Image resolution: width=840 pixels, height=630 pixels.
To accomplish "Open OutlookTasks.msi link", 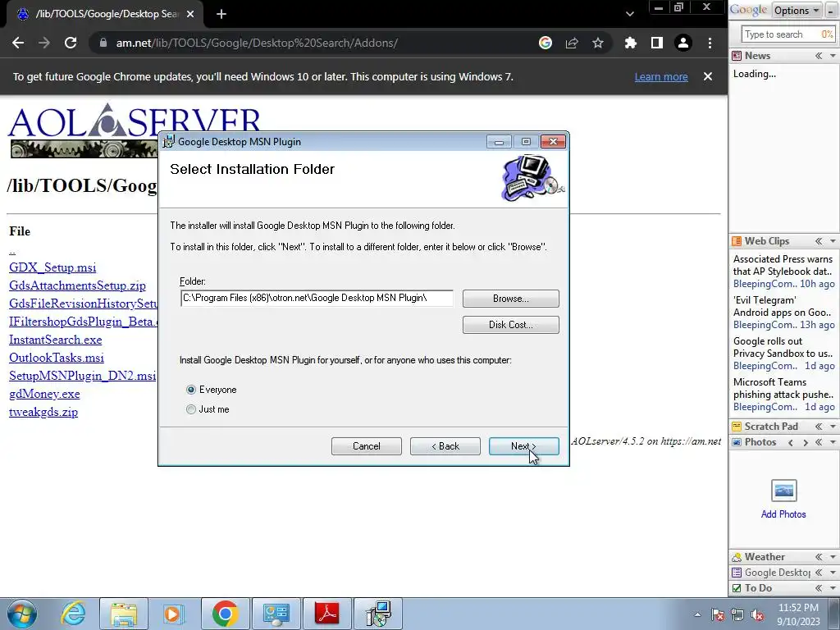I will pyautogui.click(x=57, y=358).
